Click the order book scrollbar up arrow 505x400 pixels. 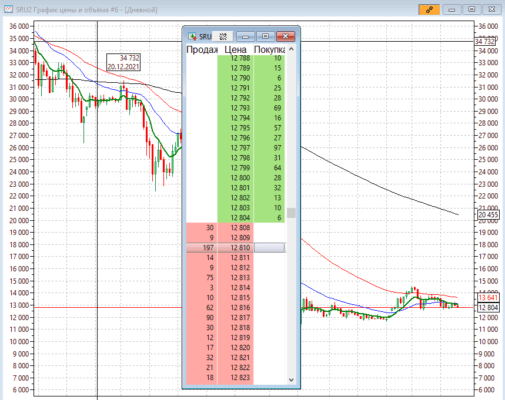(291, 49)
